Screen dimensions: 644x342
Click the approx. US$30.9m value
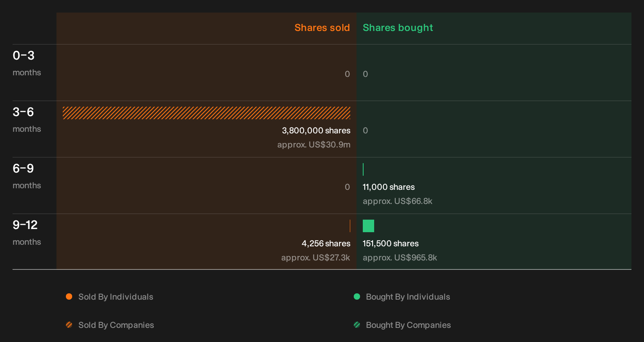tap(314, 145)
